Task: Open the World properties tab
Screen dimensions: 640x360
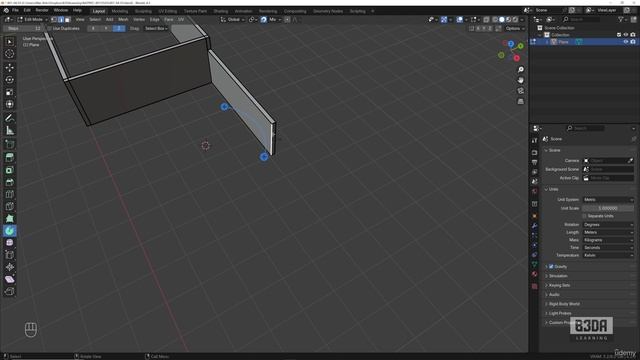Action: click(x=535, y=191)
